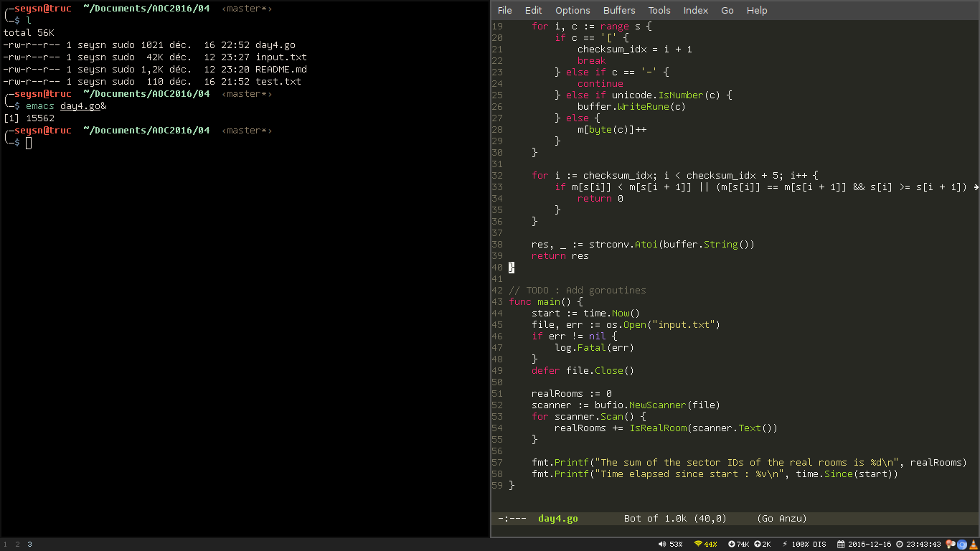
Task: Click the battery lightning bolt icon
Action: click(785, 545)
